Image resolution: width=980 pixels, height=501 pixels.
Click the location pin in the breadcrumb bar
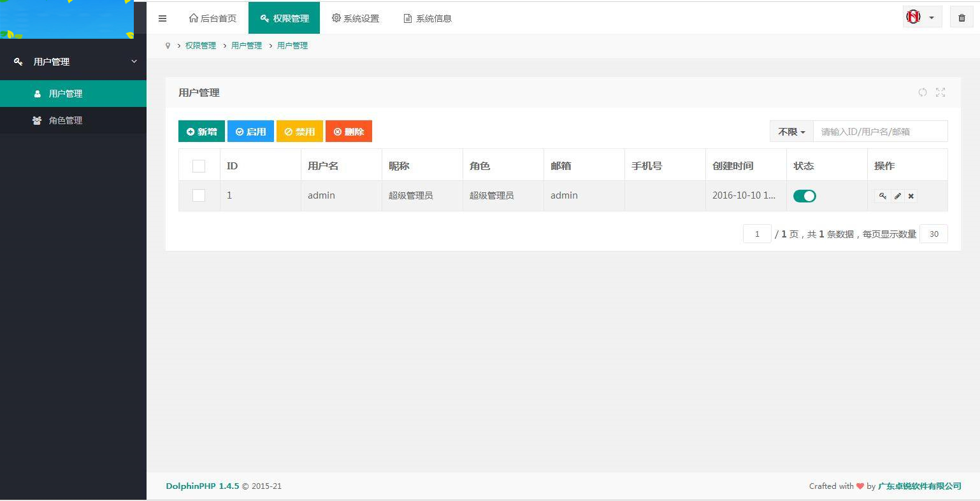coord(167,45)
